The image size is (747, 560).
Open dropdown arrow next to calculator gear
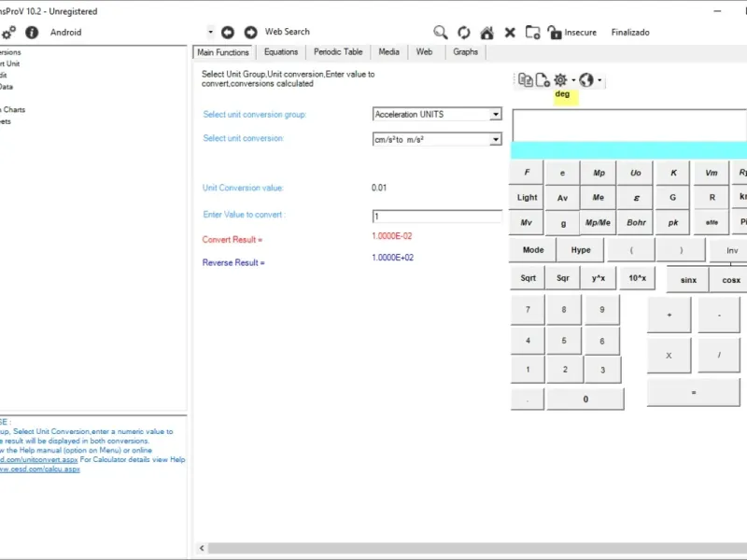(573, 80)
